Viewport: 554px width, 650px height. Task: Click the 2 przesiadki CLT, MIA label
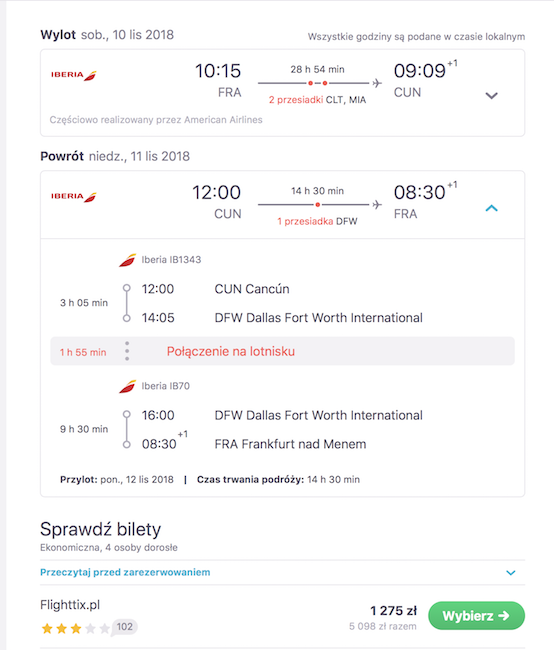(x=318, y=100)
